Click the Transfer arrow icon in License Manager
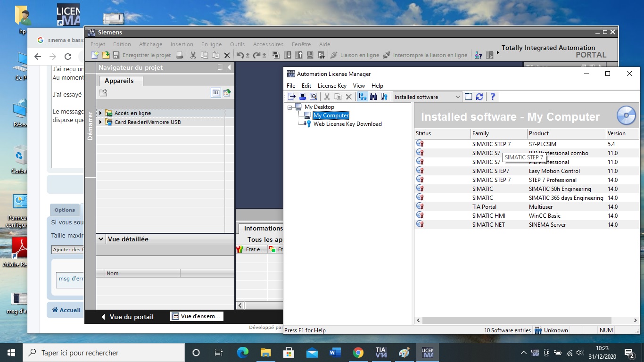Screen dimensions: 644x362 pyautogui.click(x=292, y=97)
